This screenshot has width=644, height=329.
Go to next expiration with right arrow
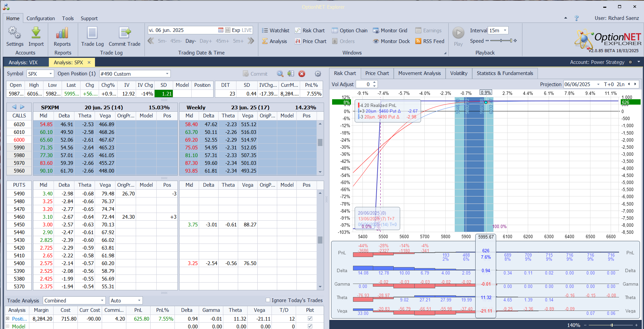(22, 107)
